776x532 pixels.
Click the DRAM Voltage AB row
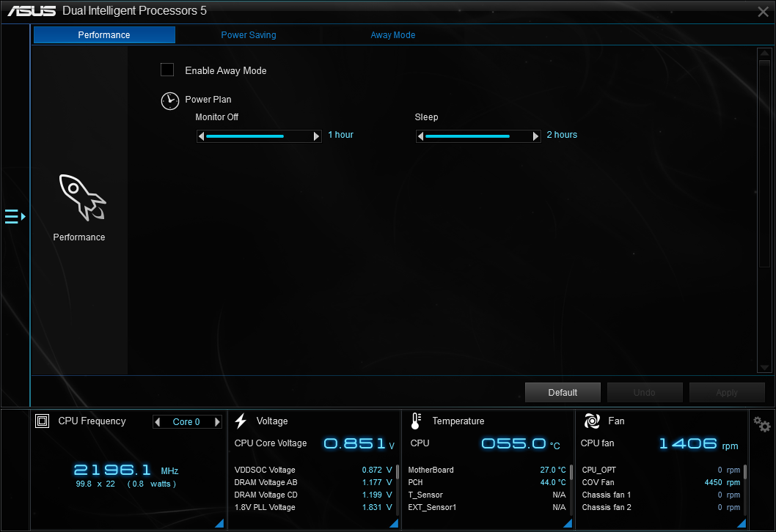pyautogui.click(x=313, y=482)
